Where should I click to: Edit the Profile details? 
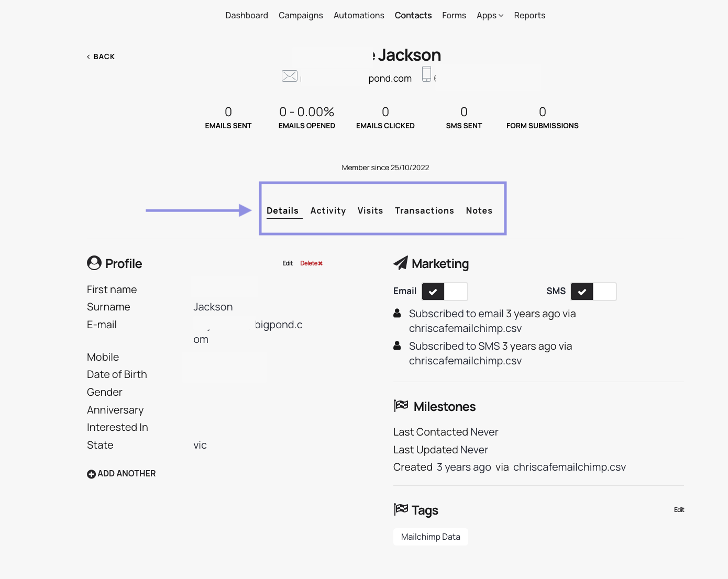(x=288, y=263)
